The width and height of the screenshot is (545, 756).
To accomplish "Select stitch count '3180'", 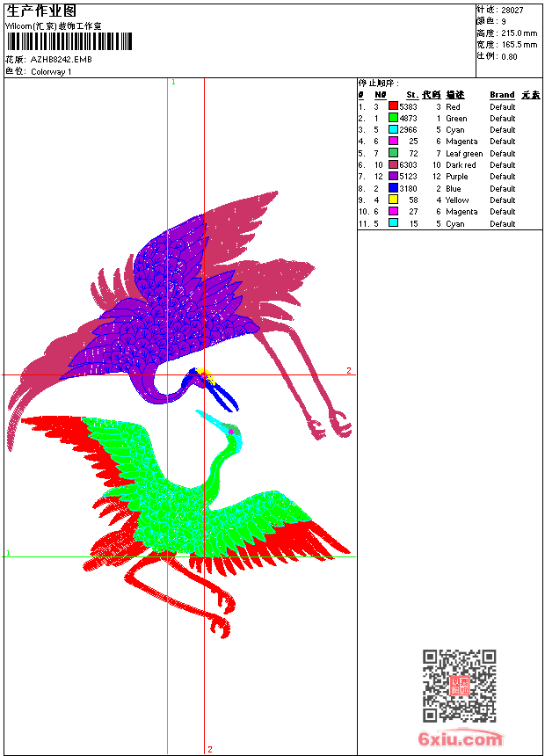I will click(408, 188).
